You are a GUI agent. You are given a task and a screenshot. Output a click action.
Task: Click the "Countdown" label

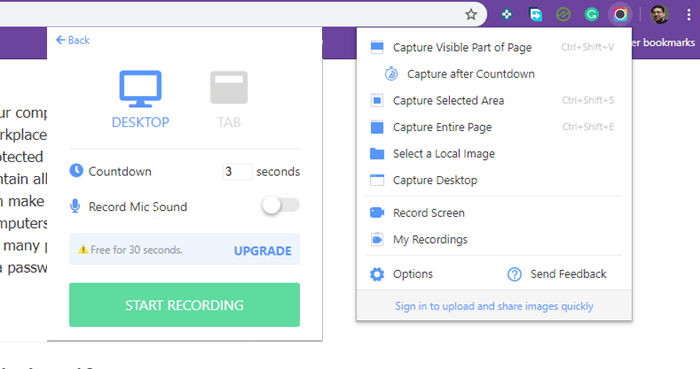pyautogui.click(x=120, y=171)
